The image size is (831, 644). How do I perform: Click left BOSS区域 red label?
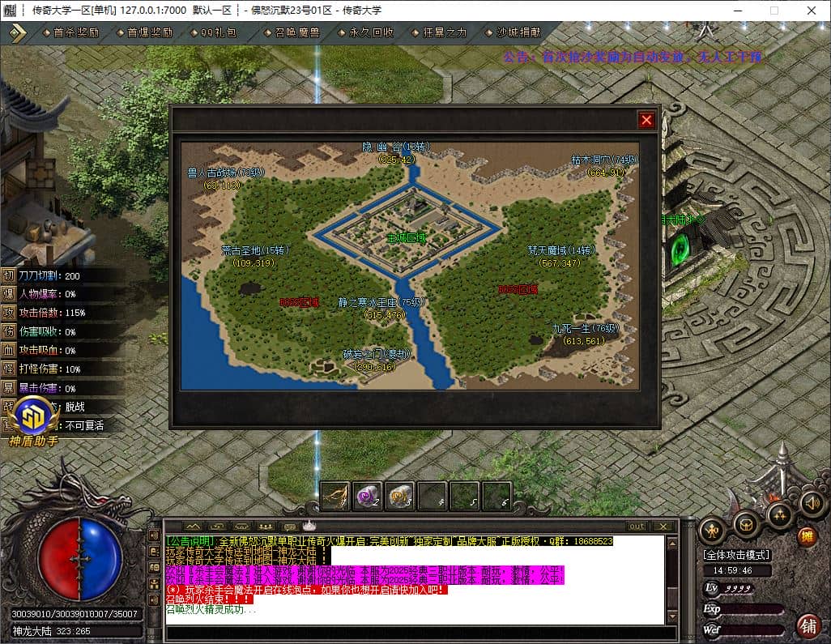coord(300,303)
